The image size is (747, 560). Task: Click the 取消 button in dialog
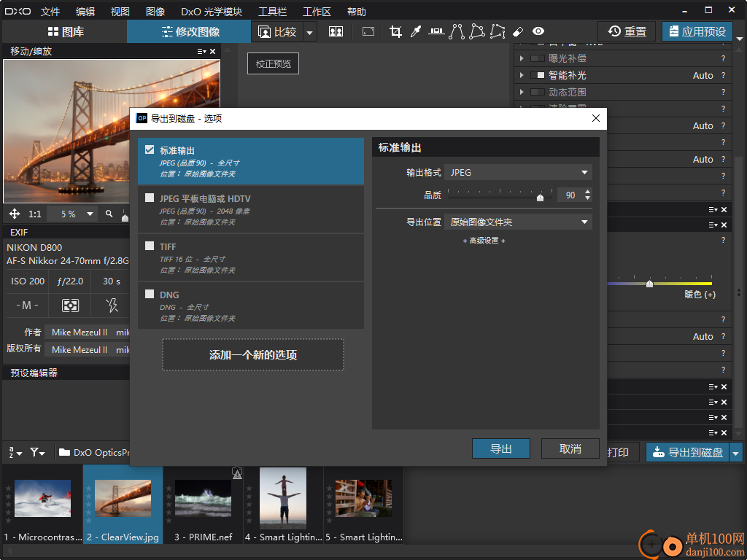(x=570, y=448)
